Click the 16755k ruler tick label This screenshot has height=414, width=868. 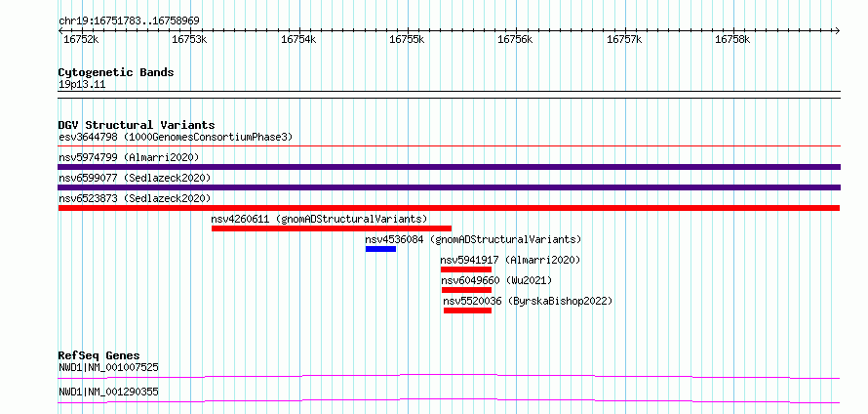coord(407,39)
